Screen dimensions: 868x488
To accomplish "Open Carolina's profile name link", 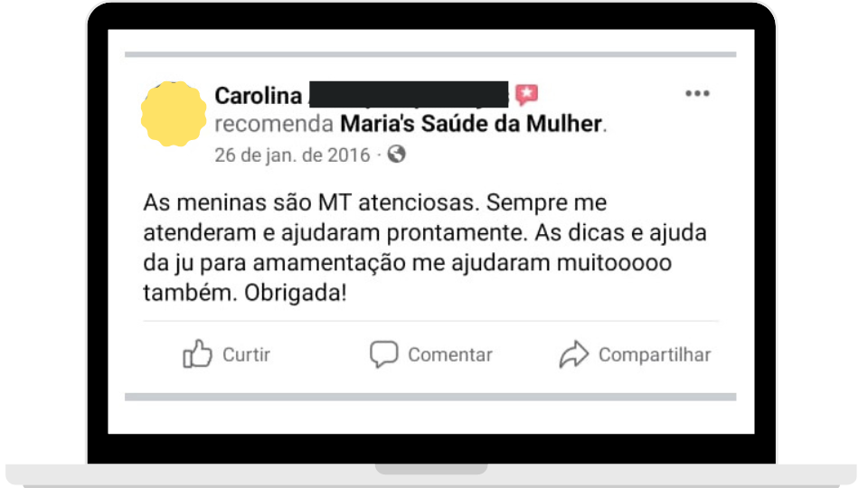I will point(259,95).
